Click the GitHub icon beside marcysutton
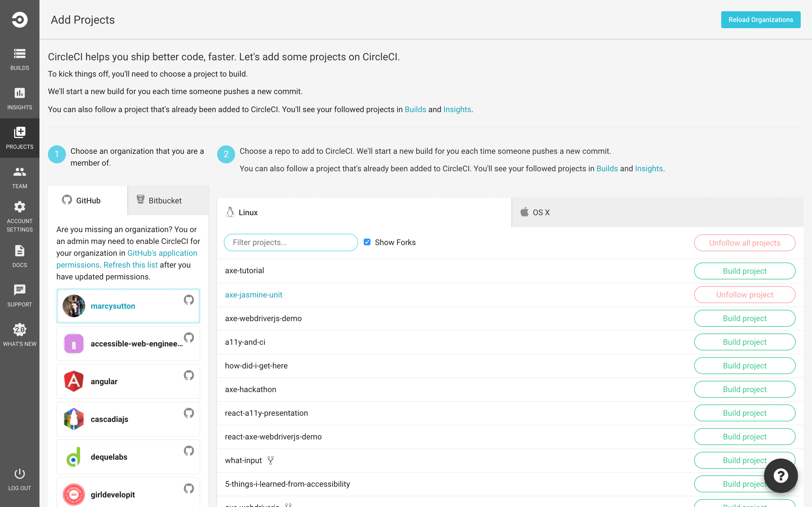Image resolution: width=812 pixels, height=507 pixels. point(189,300)
